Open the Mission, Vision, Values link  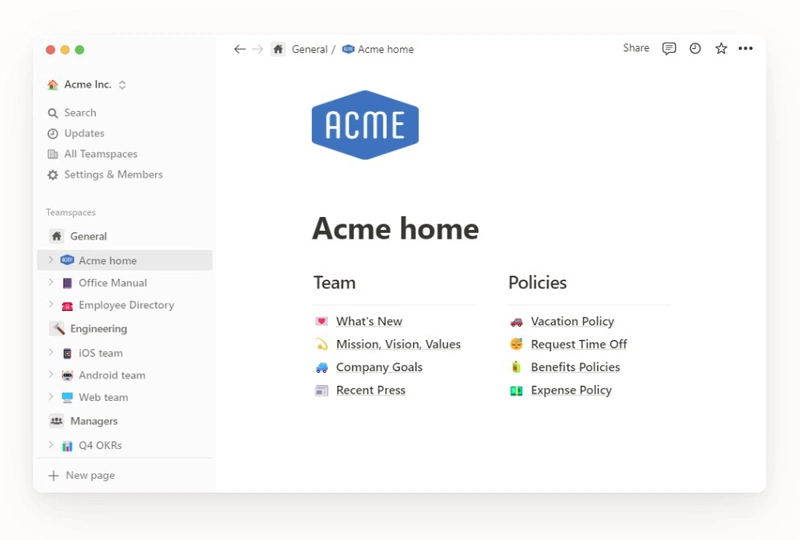(x=398, y=345)
